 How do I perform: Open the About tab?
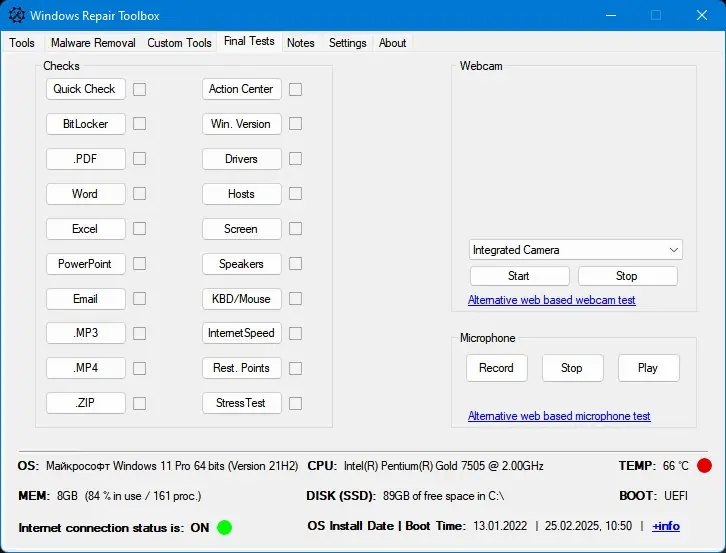tap(392, 43)
